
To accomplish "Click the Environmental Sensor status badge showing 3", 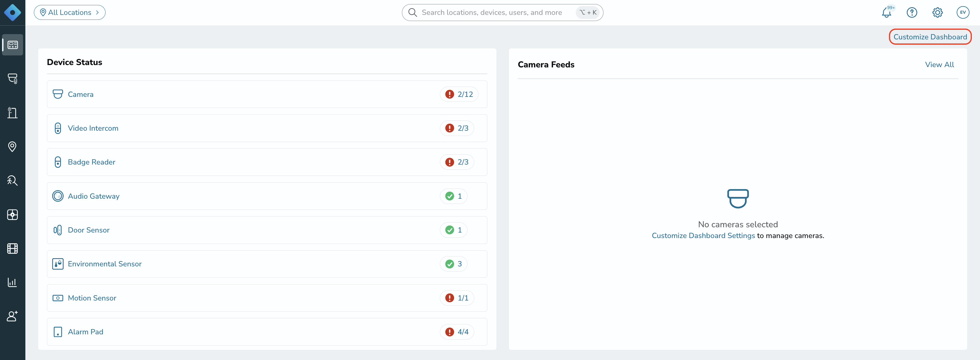I will pos(454,264).
